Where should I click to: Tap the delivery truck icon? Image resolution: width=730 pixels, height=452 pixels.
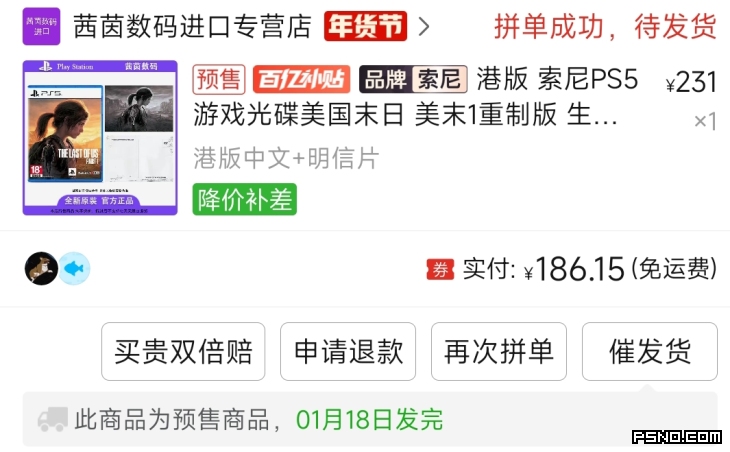point(53,419)
